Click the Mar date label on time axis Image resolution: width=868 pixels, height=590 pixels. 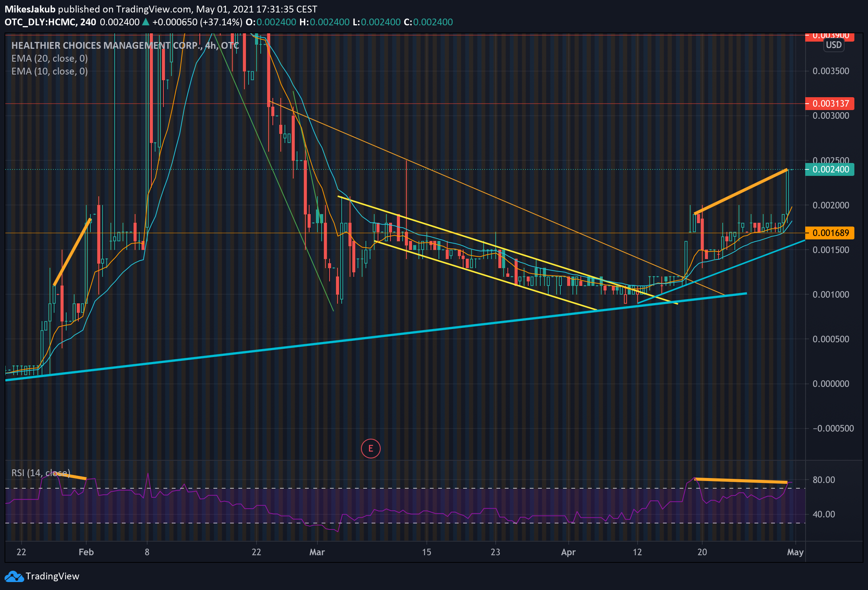click(317, 552)
